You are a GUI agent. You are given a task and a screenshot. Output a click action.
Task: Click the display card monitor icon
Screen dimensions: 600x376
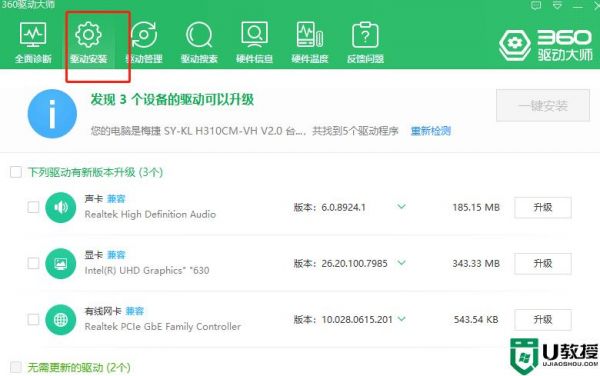pos(60,263)
